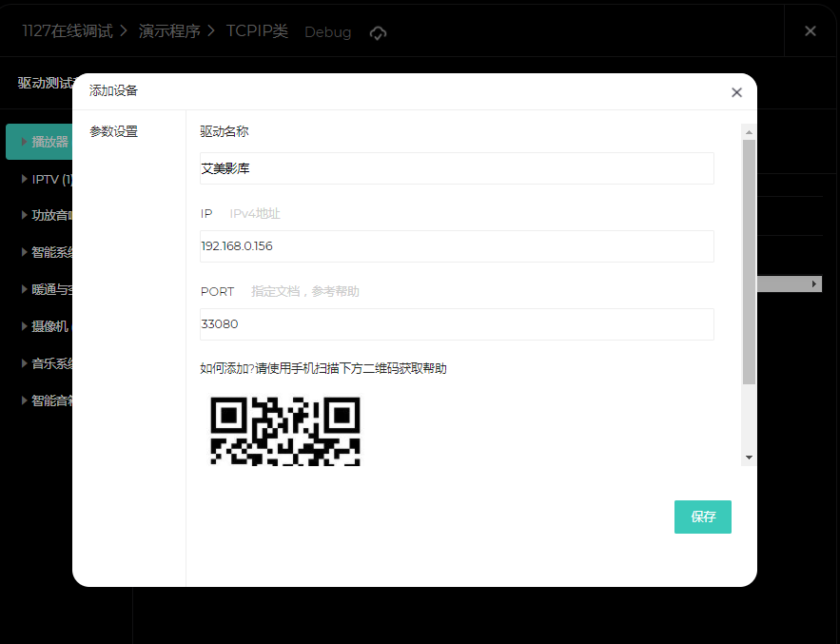Click the help QR code image

pos(285,431)
